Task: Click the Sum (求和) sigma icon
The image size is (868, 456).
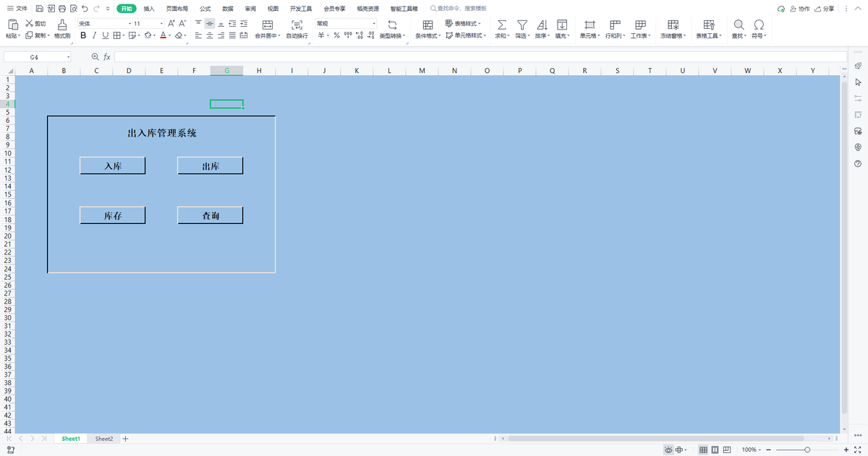Action: point(502,25)
